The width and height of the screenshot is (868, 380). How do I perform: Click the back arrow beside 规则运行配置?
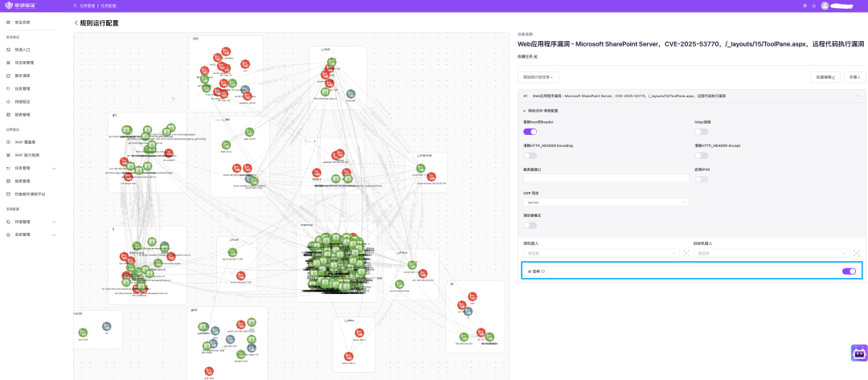(76, 23)
